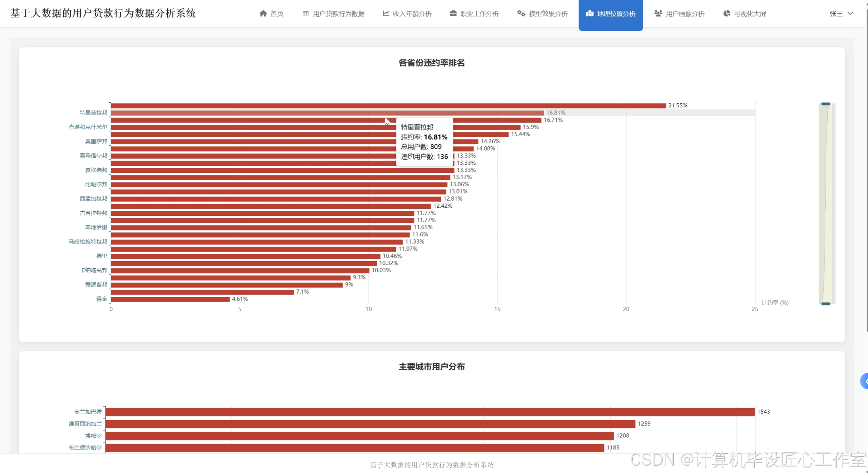Click the users icon for 用户画像分析

[658, 13]
